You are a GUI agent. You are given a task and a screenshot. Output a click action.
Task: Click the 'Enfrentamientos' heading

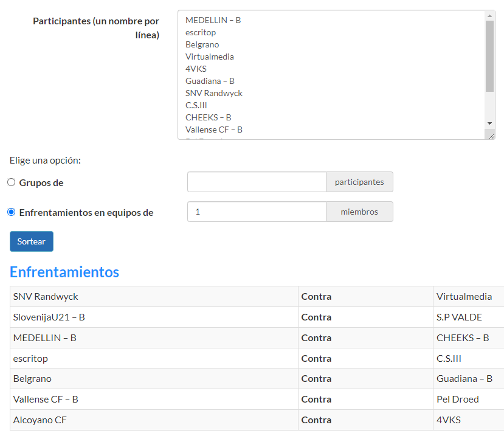coord(64,272)
